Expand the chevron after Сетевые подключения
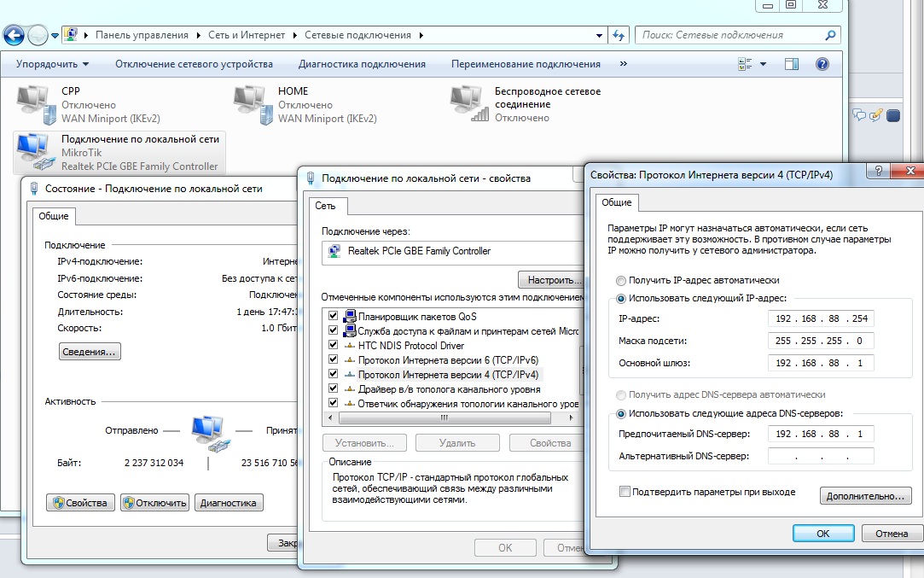The image size is (924, 578). pos(421,35)
